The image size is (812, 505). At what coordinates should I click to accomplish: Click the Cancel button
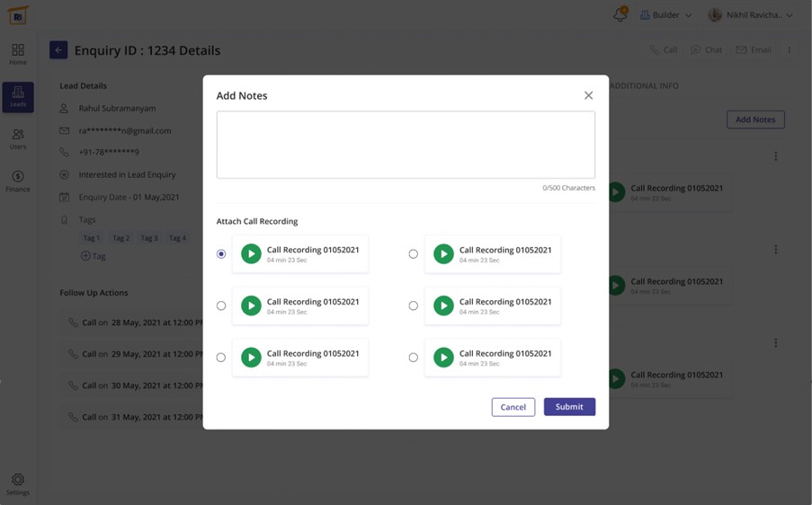point(513,407)
